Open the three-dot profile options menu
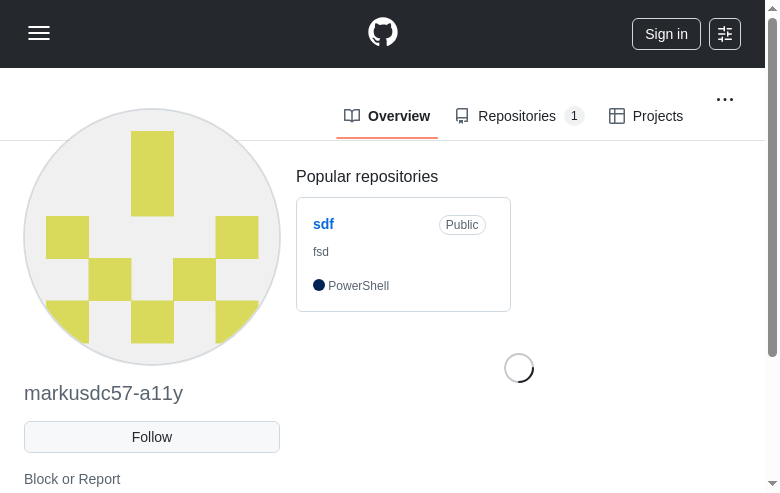This screenshot has height=493, width=780. 725,99
